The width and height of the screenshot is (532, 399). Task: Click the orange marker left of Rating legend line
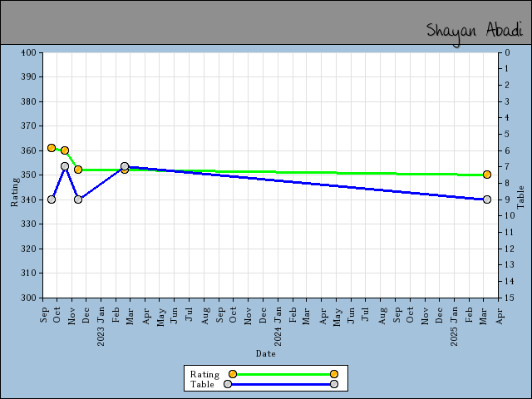(233, 374)
